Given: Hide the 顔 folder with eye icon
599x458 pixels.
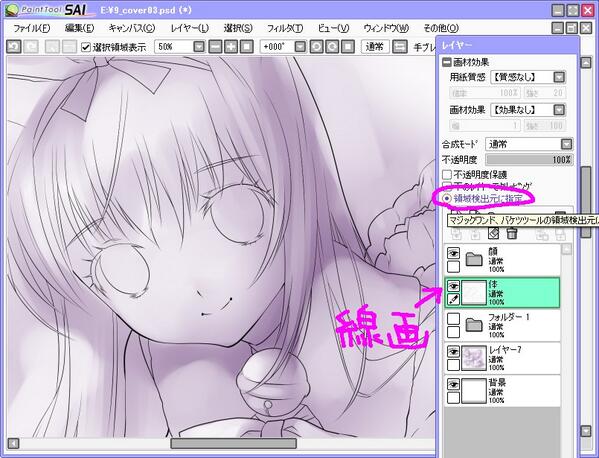Looking at the screenshot, I should [453, 253].
